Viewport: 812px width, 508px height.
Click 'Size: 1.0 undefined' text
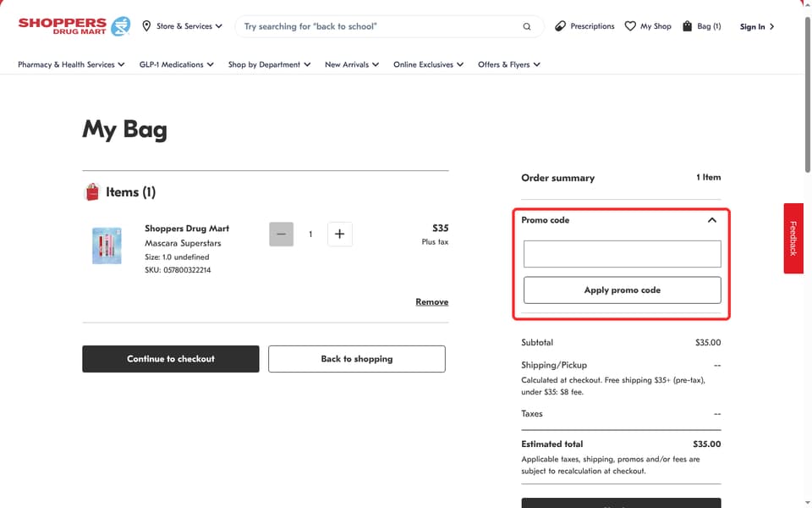click(x=177, y=257)
